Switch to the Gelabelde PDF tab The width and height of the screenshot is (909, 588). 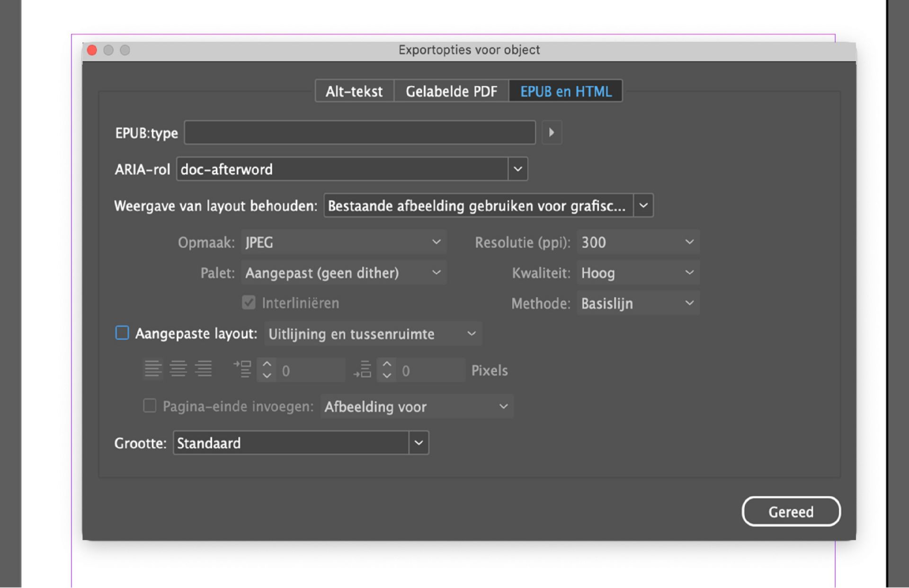(450, 91)
